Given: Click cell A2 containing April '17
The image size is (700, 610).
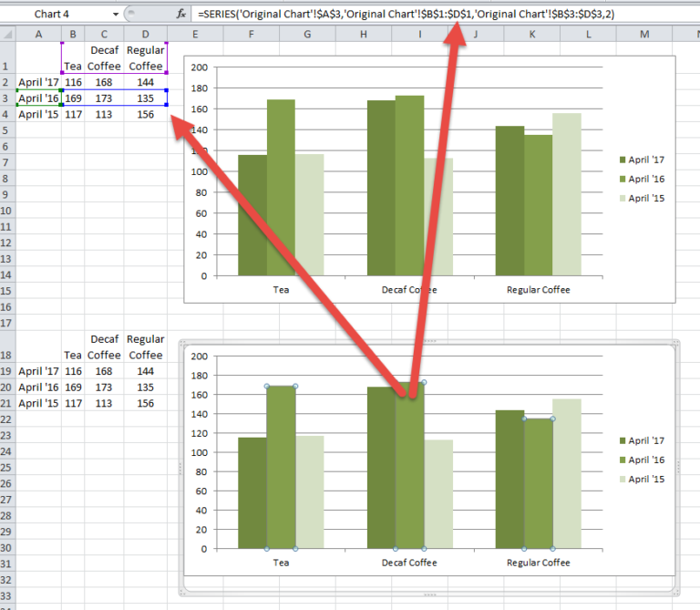Looking at the screenshot, I should [39, 82].
